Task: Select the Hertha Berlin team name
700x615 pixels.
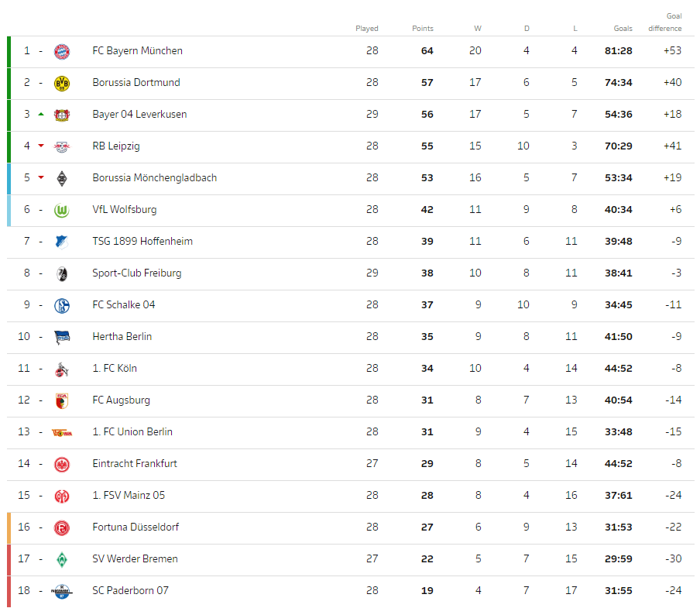Action: [x=122, y=337]
